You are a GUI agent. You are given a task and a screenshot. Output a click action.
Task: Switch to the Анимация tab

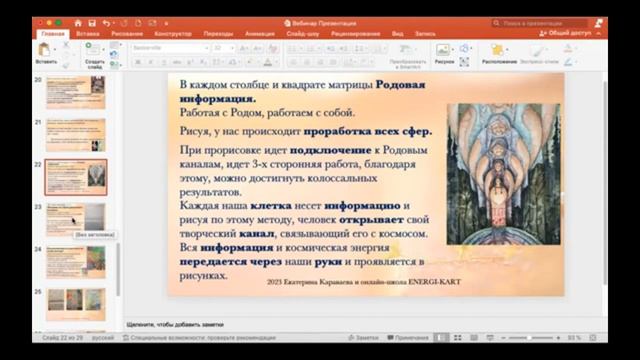click(x=260, y=34)
